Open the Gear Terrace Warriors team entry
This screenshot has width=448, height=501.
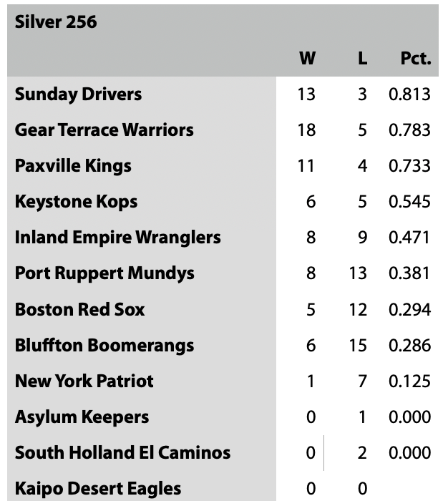click(x=104, y=130)
